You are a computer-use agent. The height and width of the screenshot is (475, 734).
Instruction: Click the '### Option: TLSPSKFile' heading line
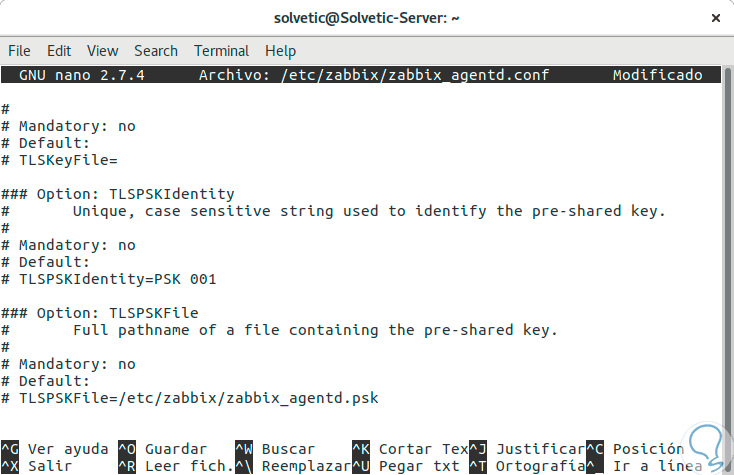coord(100,313)
